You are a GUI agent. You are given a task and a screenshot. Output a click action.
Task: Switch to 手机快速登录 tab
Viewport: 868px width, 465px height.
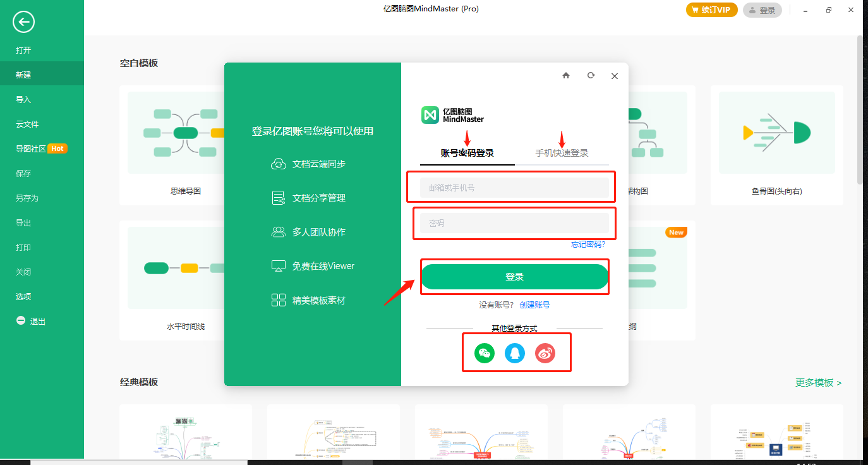(x=562, y=153)
